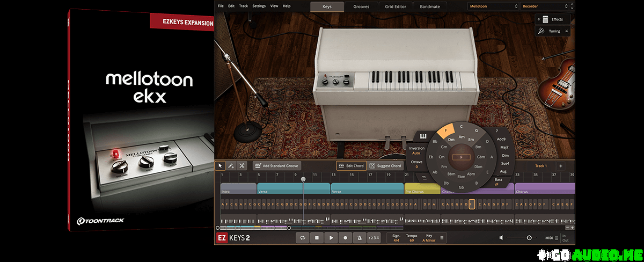The height and width of the screenshot is (262, 644).
Task: Toggle loop playback on
Action: tap(303, 237)
